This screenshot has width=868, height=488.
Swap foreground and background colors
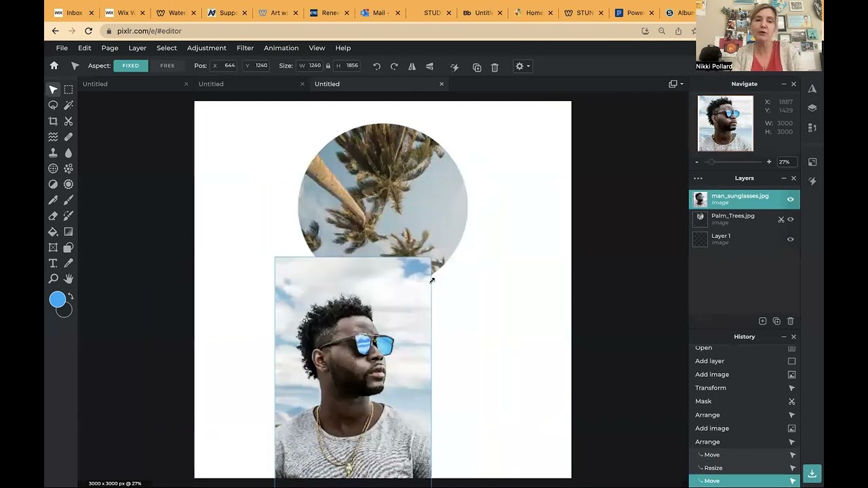[x=71, y=296]
